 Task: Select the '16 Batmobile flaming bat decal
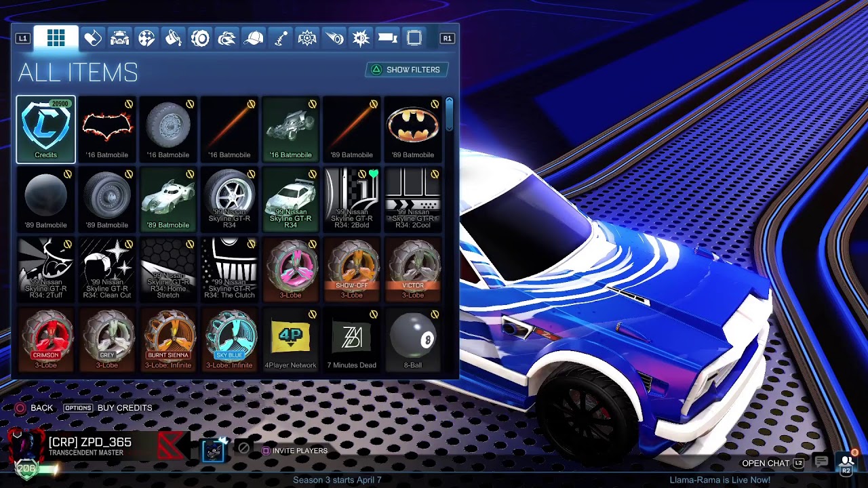point(107,129)
